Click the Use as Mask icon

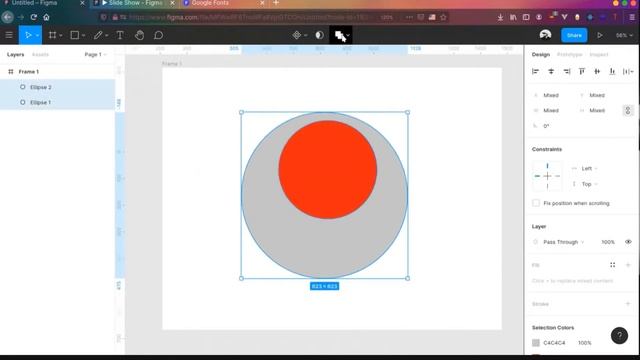point(319,35)
